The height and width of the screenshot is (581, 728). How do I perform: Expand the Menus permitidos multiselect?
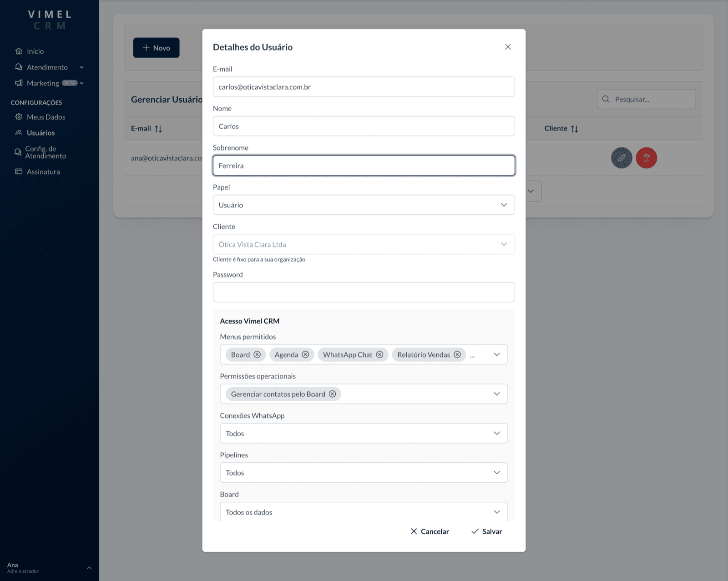pyautogui.click(x=497, y=354)
